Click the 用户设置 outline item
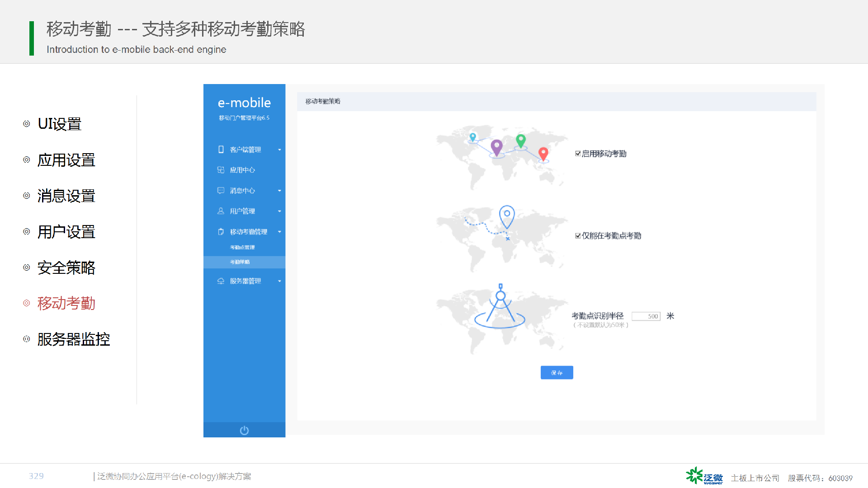Viewport: 868px width, 488px height. [x=66, y=232]
